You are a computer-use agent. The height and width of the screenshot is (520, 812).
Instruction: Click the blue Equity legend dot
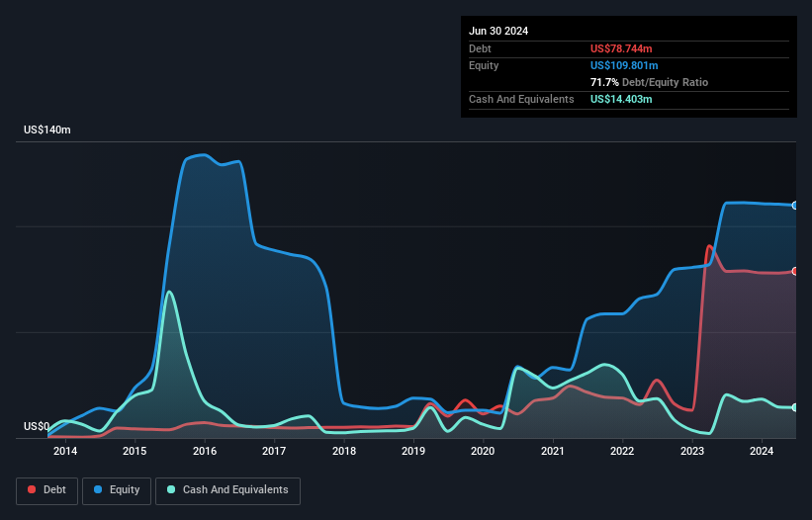pyautogui.click(x=98, y=489)
